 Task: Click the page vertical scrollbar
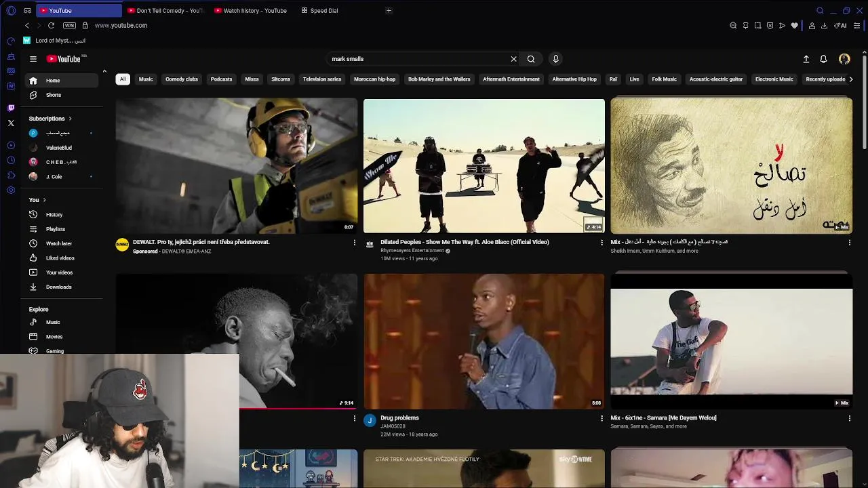[865, 102]
